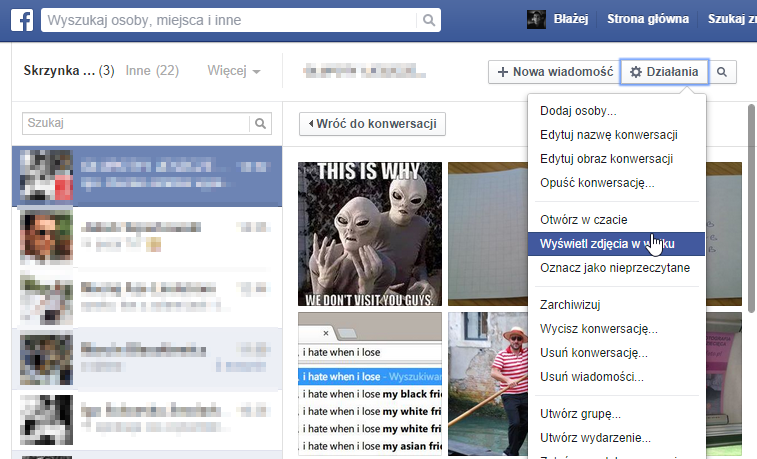Toggle the Działania gear menu
This screenshot has width=757, height=459.
pos(664,72)
